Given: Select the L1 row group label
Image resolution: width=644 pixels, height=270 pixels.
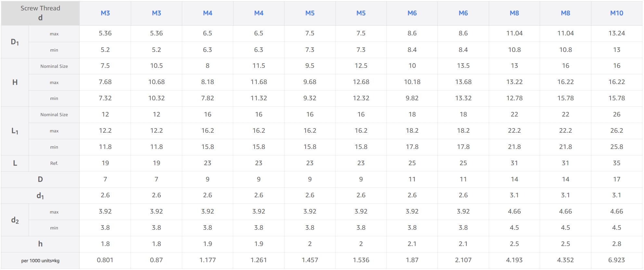Looking at the screenshot, I should [15, 131].
